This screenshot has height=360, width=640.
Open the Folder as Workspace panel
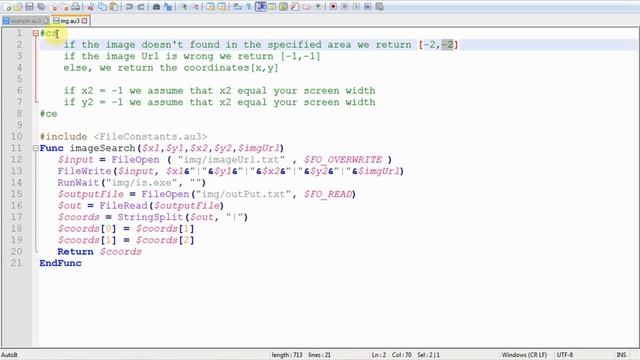(306, 7)
